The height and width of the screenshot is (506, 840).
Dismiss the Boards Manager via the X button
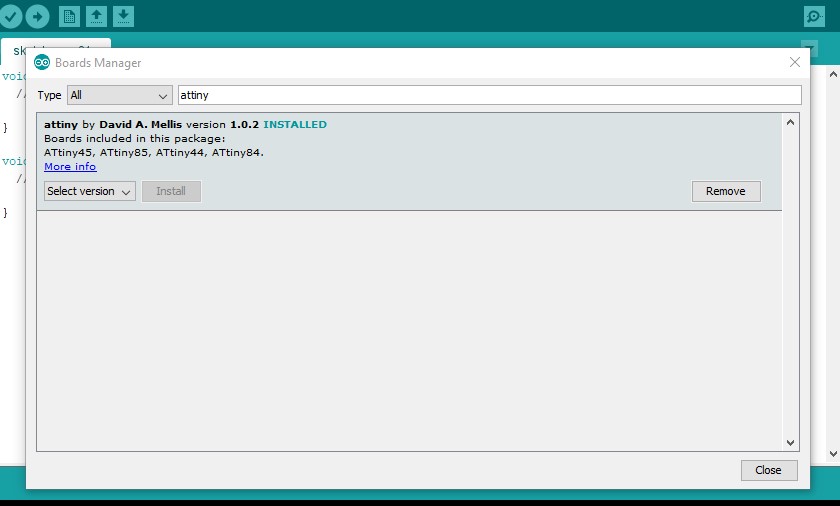(795, 62)
